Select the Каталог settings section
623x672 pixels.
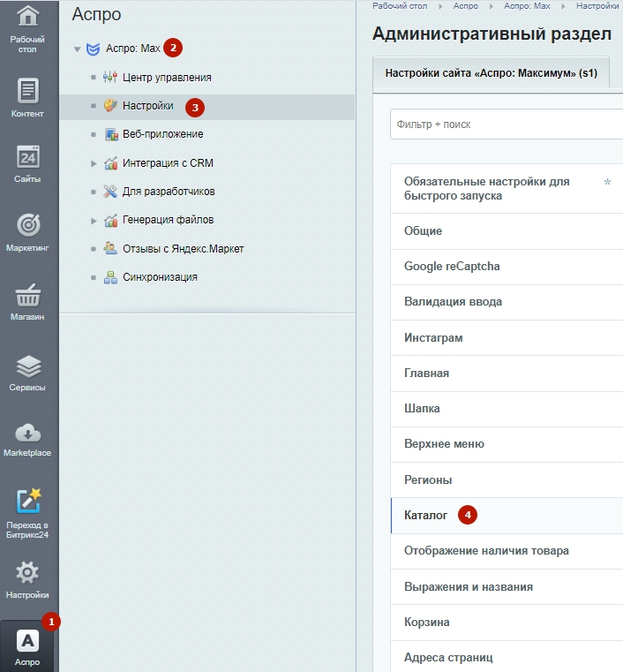click(507, 516)
